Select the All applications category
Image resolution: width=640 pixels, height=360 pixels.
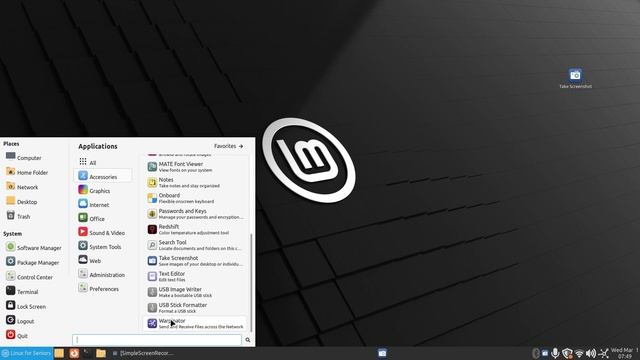pyautogui.click(x=103, y=162)
